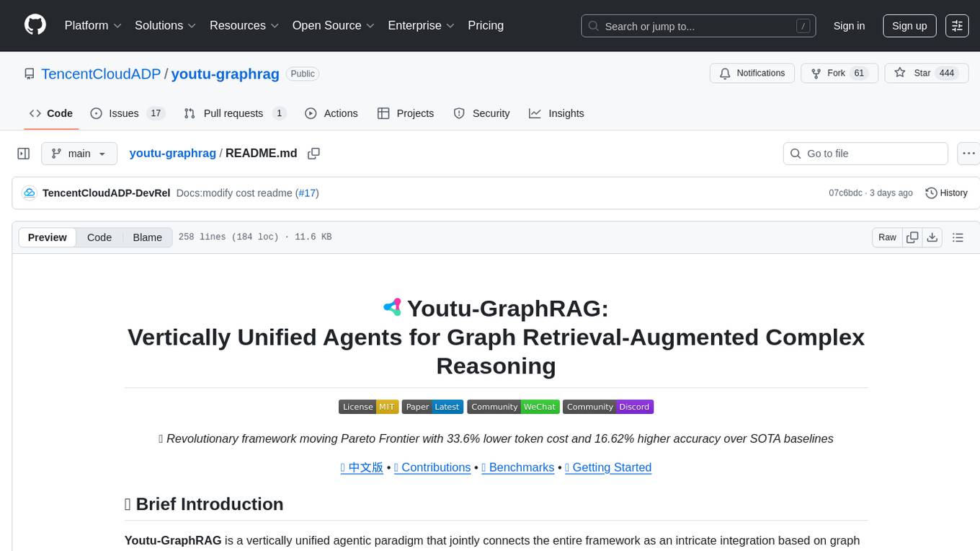
Task: Open the youtu-graphrag repository link
Action: point(225,74)
